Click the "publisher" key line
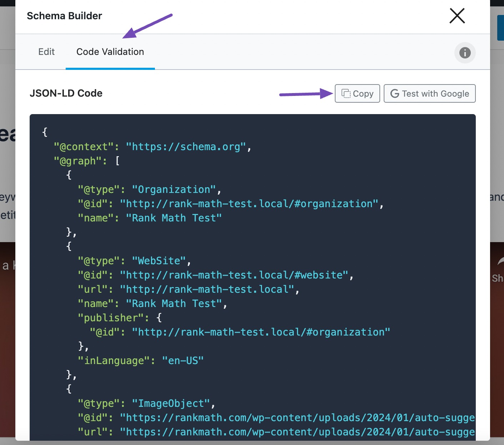The image size is (504, 445). [x=120, y=318]
